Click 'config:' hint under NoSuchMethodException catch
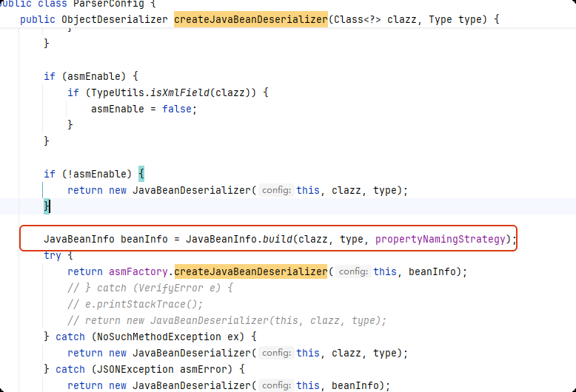The image size is (576, 392). tap(277, 353)
